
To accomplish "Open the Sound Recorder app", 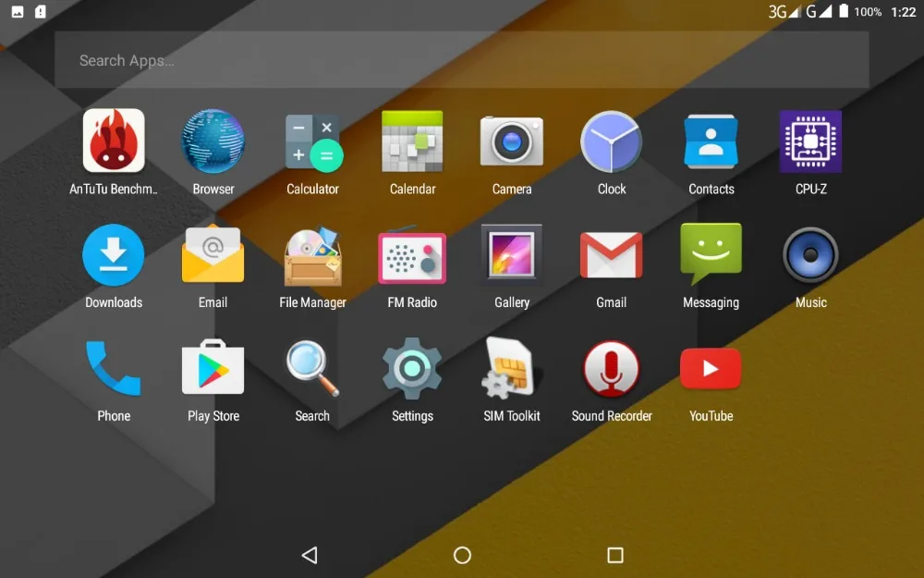I will pos(611,369).
